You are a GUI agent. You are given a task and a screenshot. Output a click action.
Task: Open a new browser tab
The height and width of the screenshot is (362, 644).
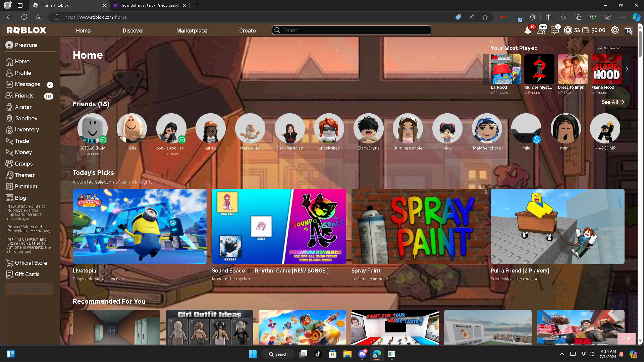click(x=197, y=5)
